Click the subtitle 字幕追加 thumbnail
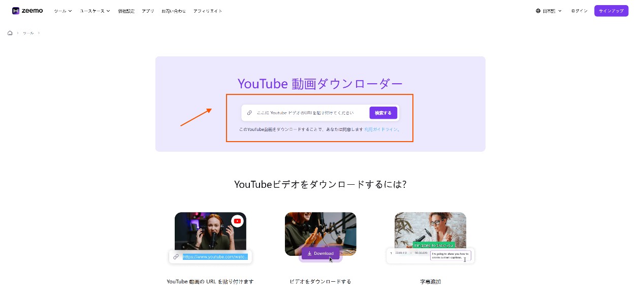The image size is (644, 302). coord(430,238)
